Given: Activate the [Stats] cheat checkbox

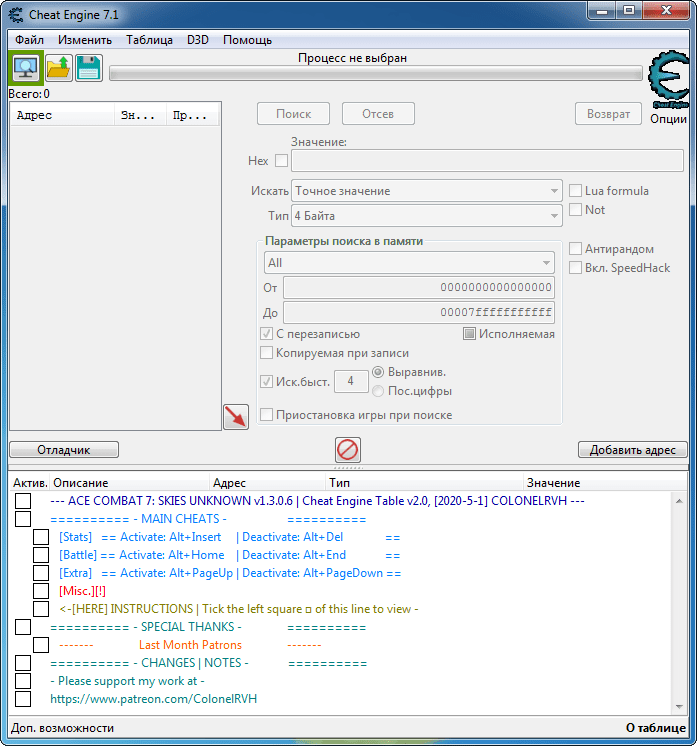Looking at the screenshot, I should pos(41,537).
